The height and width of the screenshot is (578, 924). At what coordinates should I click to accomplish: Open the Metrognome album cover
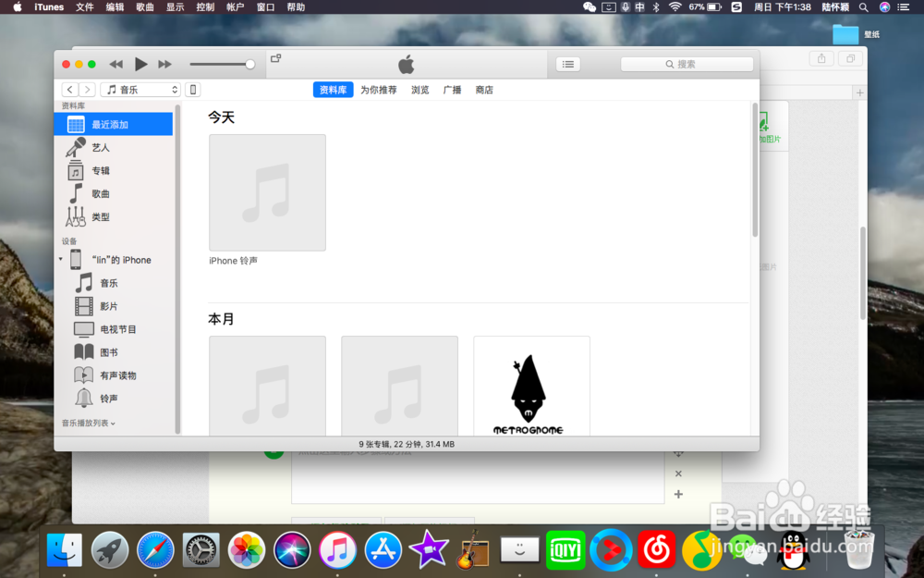[x=531, y=387]
